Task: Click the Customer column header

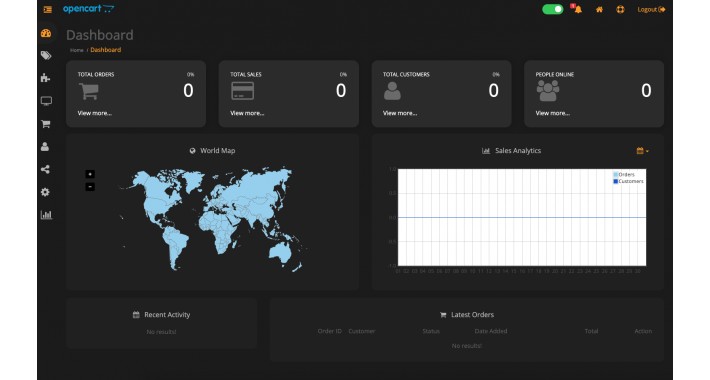Action: click(362, 331)
